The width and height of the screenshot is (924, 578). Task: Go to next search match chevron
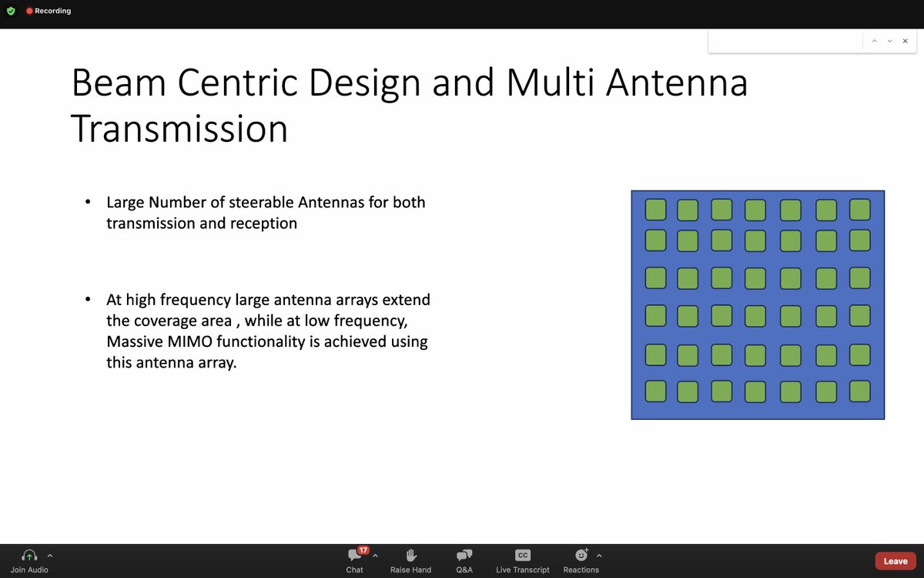pyautogui.click(x=889, y=41)
